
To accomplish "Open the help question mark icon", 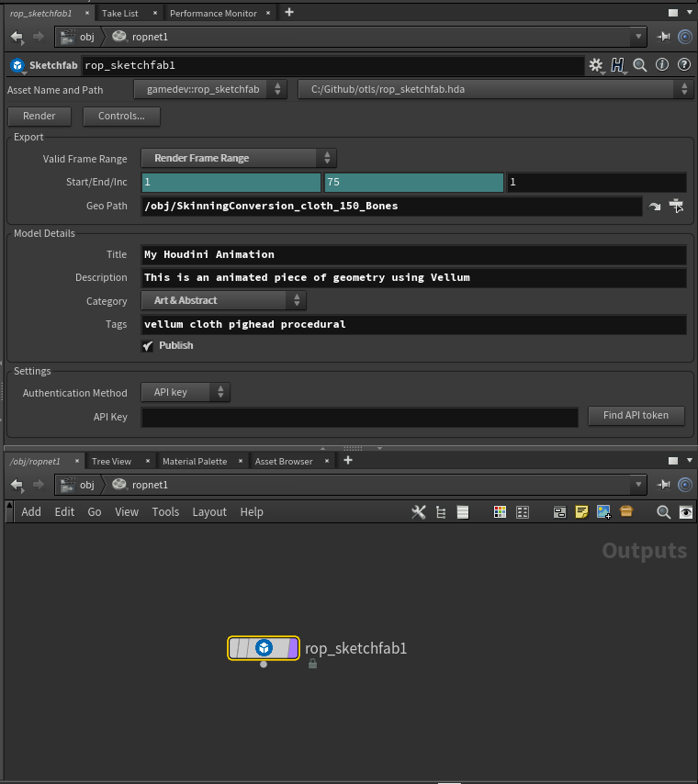I will [683, 65].
